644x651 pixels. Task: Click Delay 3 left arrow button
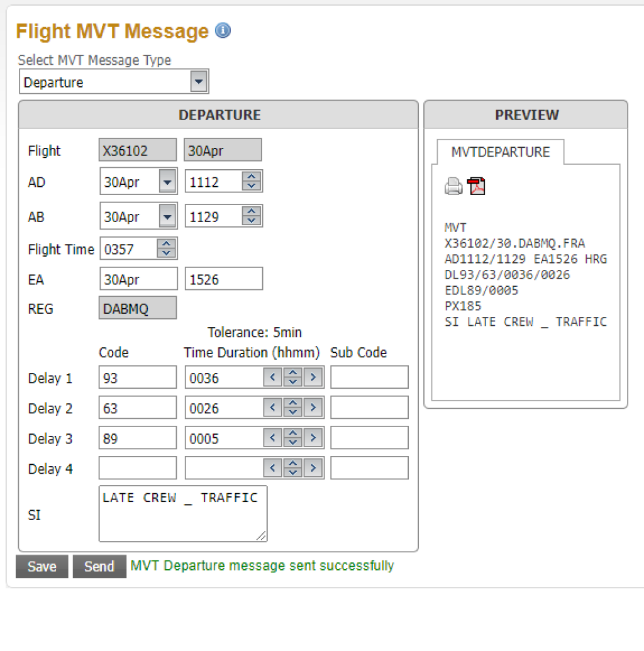tap(272, 438)
